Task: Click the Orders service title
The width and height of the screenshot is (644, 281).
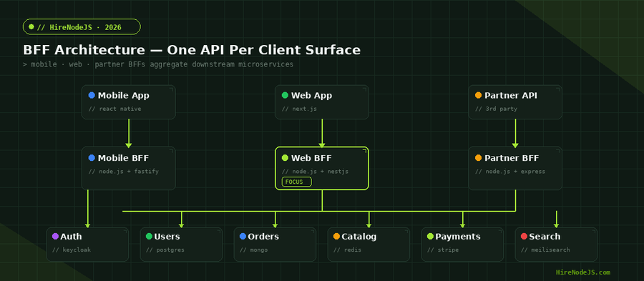Action: tap(263, 237)
